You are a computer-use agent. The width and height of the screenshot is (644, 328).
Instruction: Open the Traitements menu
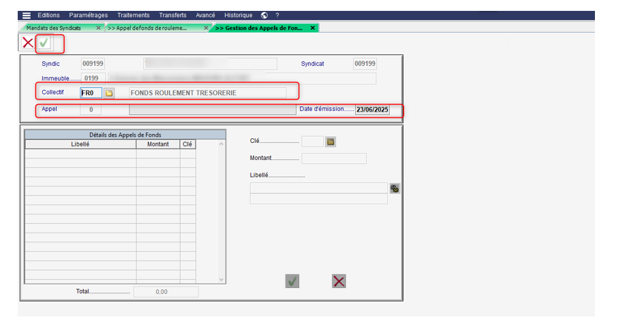pos(134,15)
